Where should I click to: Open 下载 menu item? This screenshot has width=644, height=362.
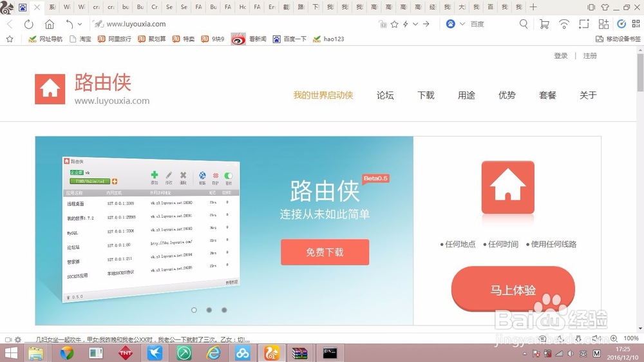[426, 95]
